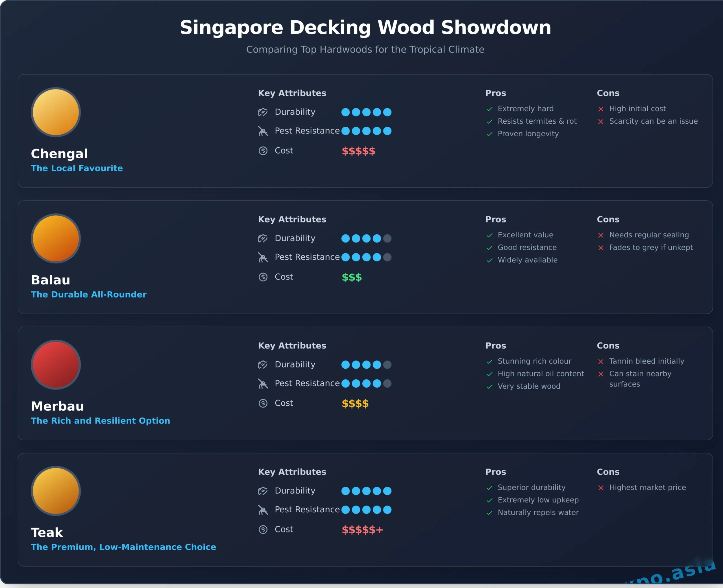This screenshot has width=723, height=588.
Task: Click the red X beside Fades to grey if unkept
Action: (x=601, y=248)
